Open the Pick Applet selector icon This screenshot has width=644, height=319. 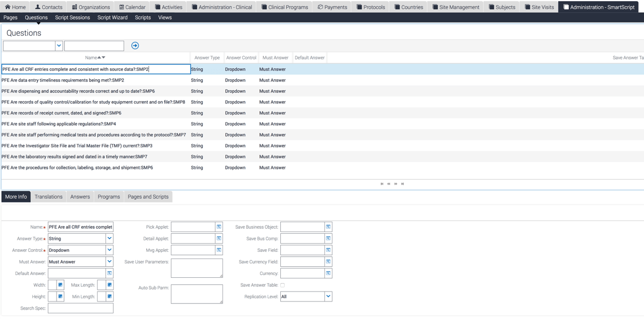click(x=219, y=227)
